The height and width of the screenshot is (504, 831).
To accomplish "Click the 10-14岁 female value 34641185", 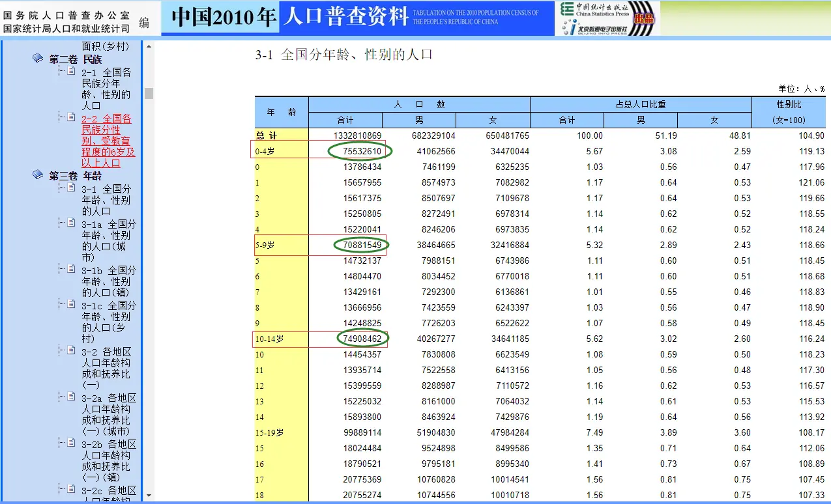I will point(510,339).
